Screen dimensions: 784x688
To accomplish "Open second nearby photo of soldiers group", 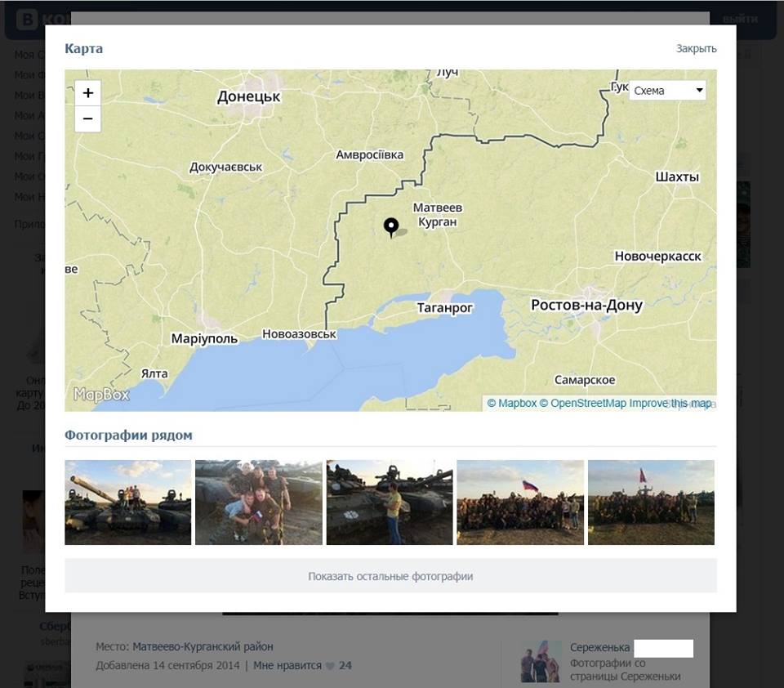I will (258, 502).
